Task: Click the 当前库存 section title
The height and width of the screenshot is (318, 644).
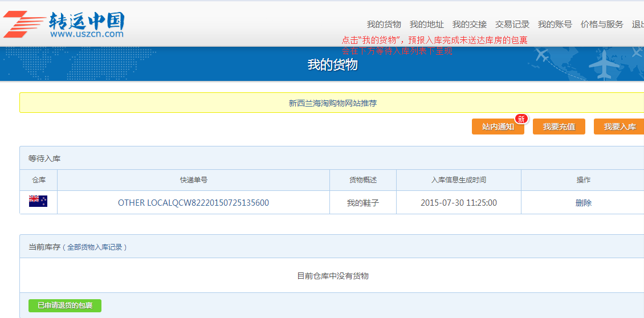Action: click(44, 247)
